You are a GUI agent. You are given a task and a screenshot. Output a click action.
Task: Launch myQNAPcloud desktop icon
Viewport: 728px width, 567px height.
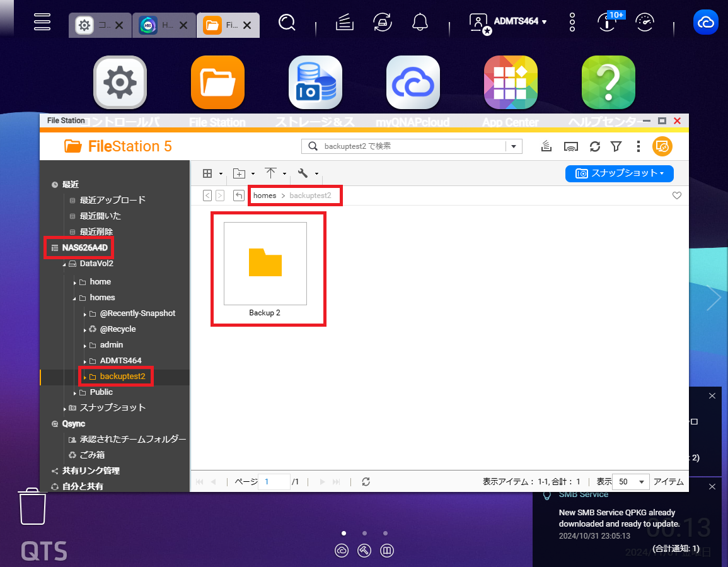coord(413,82)
